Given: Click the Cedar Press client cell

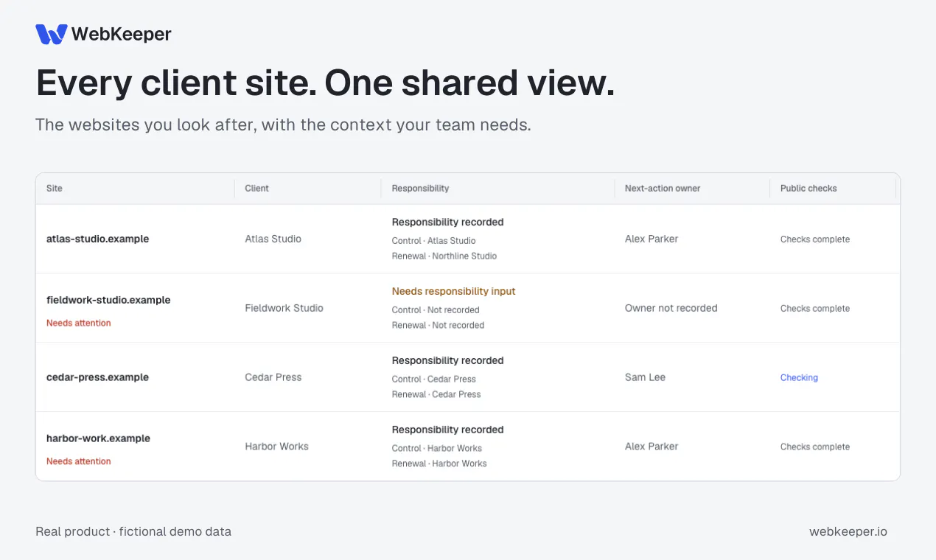Looking at the screenshot, I should [273, 377].
